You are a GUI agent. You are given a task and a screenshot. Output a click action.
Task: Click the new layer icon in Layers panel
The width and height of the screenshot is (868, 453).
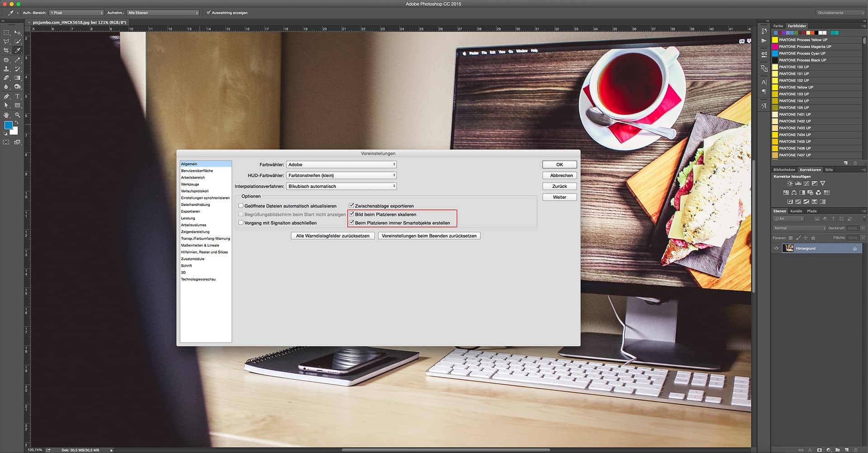847,450
